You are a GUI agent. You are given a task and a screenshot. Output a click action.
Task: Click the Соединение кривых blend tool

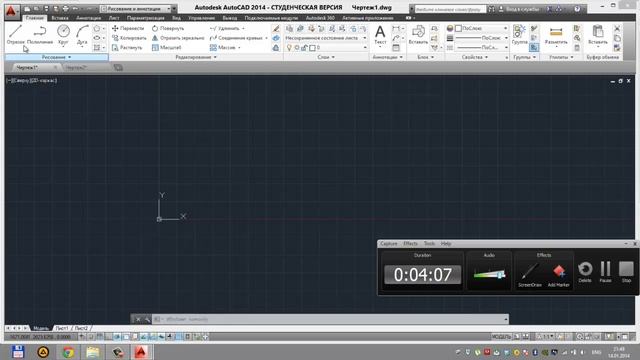click(236, 38)
